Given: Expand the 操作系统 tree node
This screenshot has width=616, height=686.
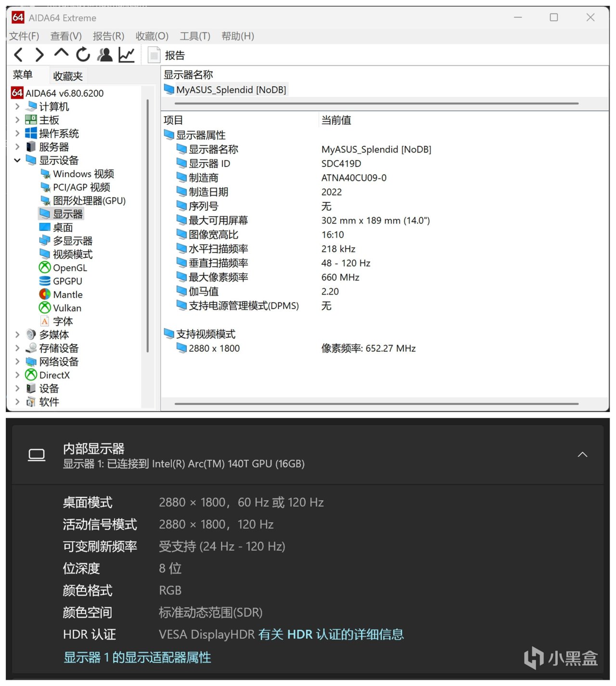Looking at the screenshot, I should (17, 133).
